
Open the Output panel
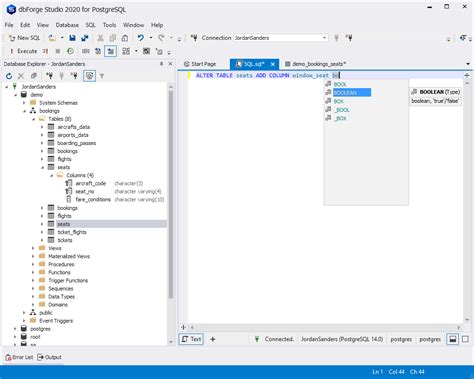pos(50,357)
